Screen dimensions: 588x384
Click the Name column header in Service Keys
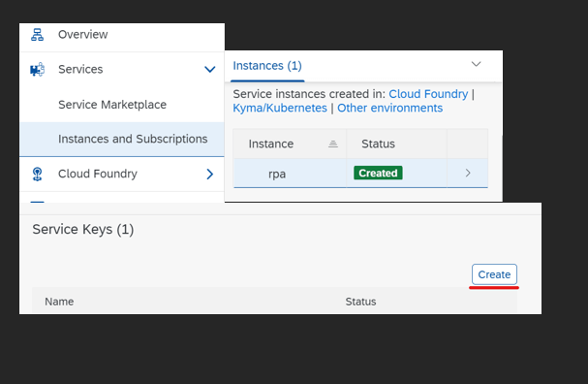(x=59, y=302)
